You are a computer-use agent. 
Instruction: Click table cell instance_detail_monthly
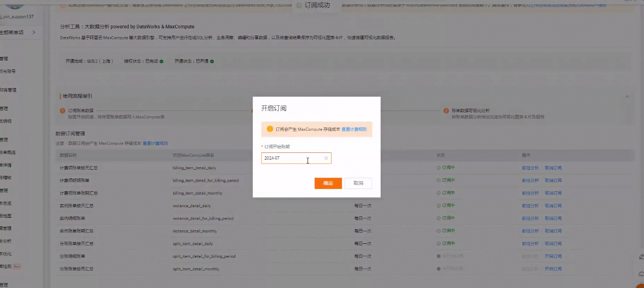click(x=194, y=231)
